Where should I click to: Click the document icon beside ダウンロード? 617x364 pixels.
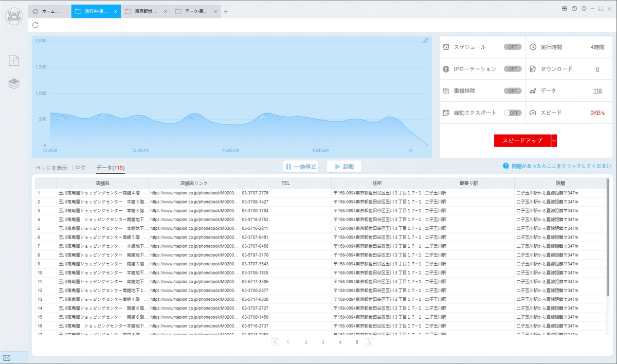(x=533, y=69)
